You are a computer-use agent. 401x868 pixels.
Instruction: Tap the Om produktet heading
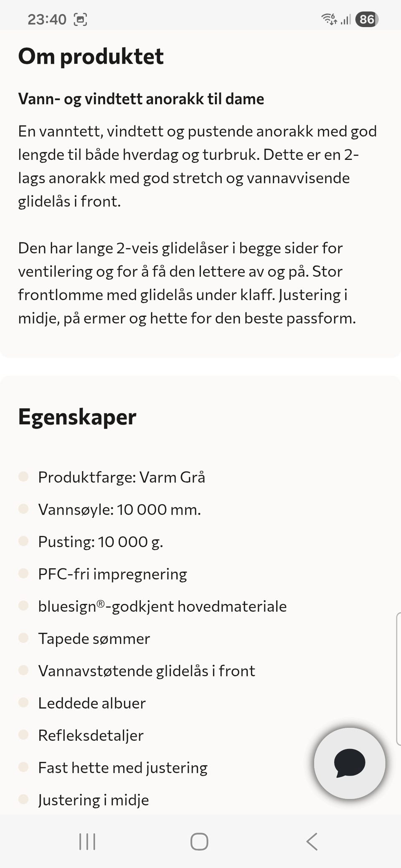click(x=91, y=56)
